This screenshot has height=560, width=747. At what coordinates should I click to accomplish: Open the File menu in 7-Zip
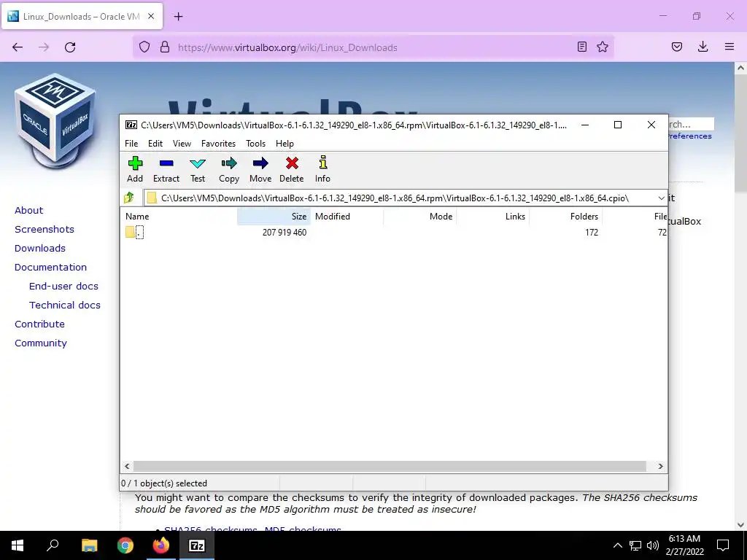131,144
